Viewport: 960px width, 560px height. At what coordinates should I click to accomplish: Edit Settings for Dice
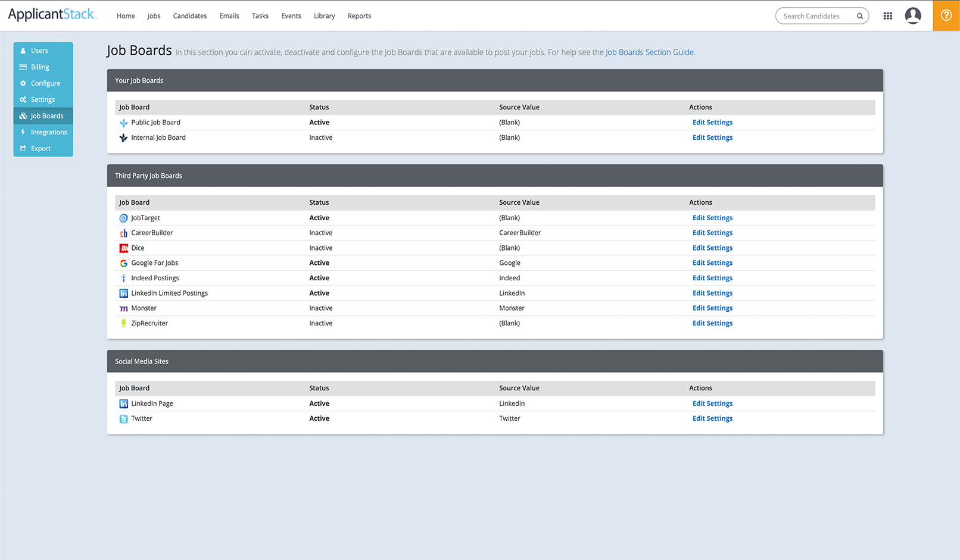[x=712, y=248]
